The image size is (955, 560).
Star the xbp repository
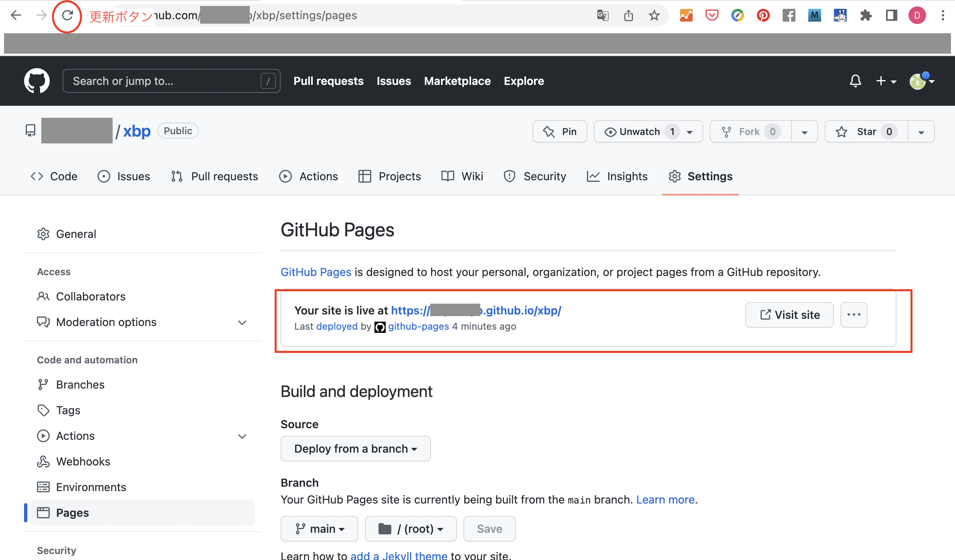coord(866,131)
